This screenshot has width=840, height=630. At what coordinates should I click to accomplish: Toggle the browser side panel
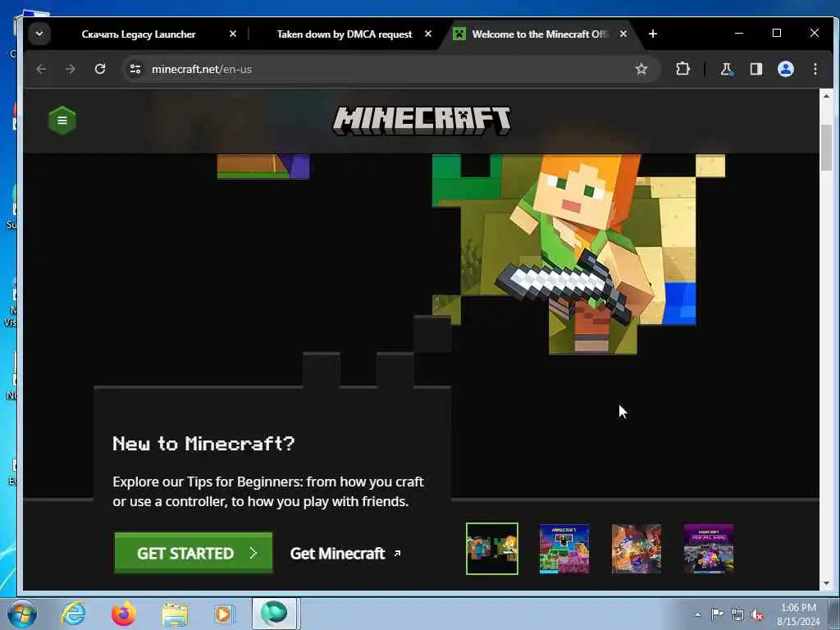pyautogui.click(x=756, y=69)
